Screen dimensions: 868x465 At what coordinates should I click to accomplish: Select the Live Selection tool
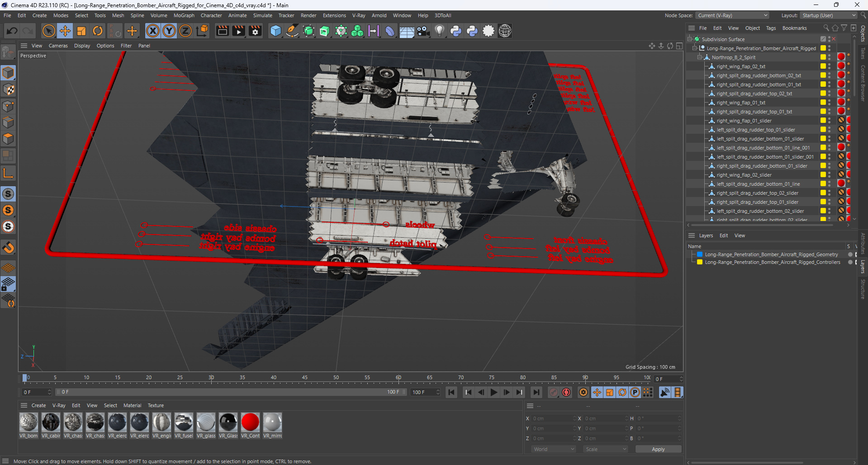tap(49, 31)
